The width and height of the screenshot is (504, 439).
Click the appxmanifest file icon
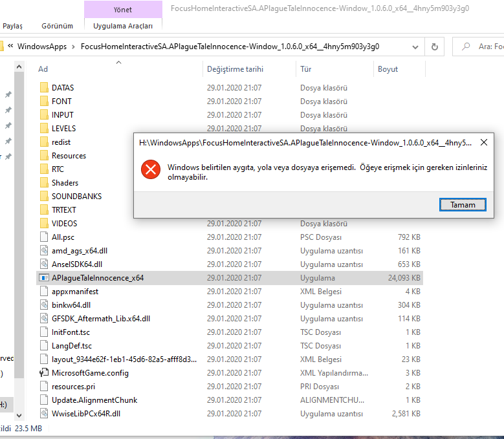[44, 291]
